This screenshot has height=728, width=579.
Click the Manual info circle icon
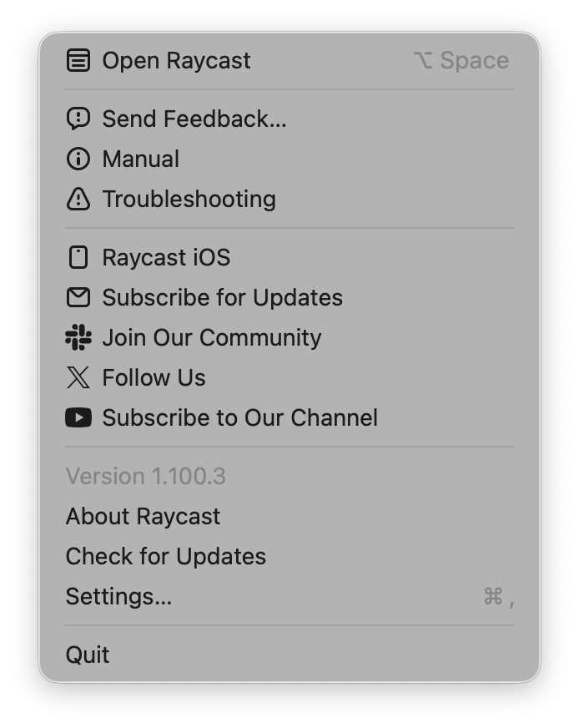click(x=78, y=159)
